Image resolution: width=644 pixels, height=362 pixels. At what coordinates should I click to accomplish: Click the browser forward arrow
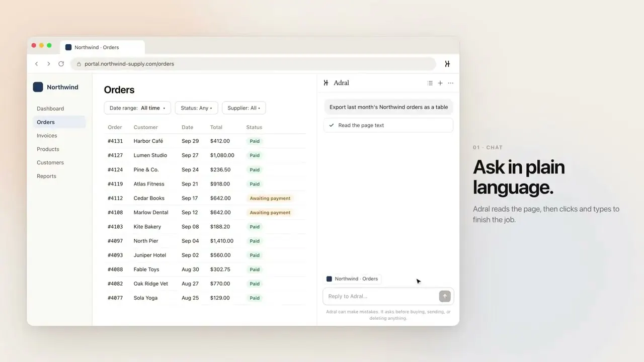pos(48,64)
